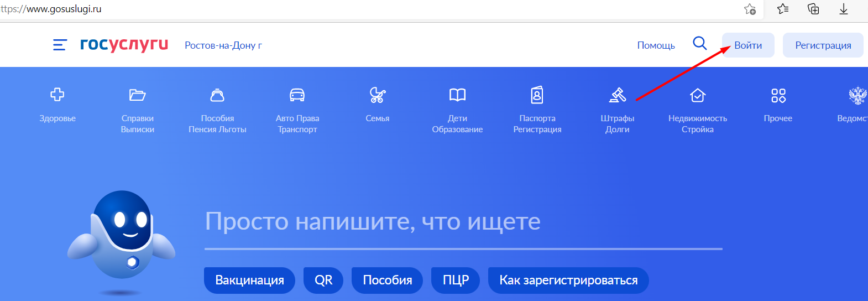Select the Как зарегистрироваться quick tag
This screenshot has height=301, width=868.
[568, 281]
